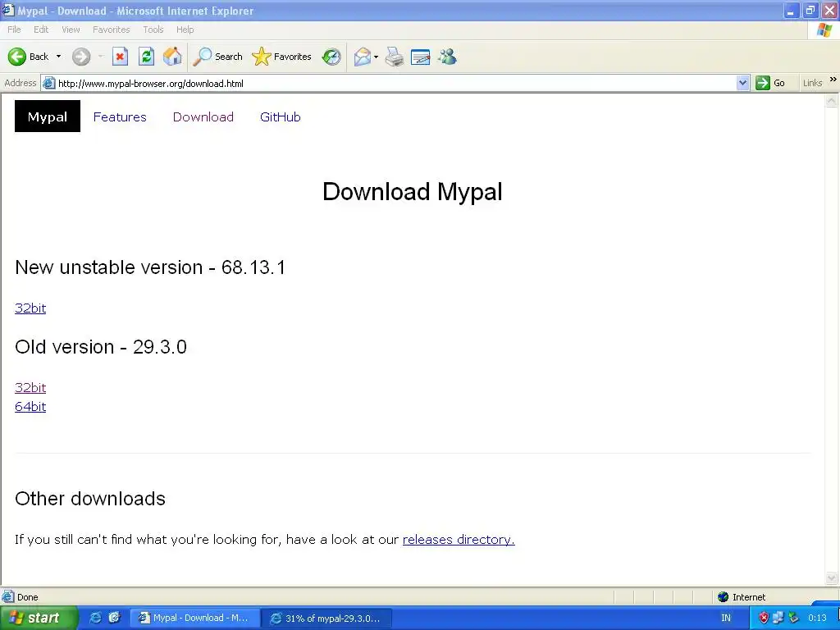Click the red security shield tray icon
The width and height of the screenshot is (840, 630).
click(x=764, y=619)
